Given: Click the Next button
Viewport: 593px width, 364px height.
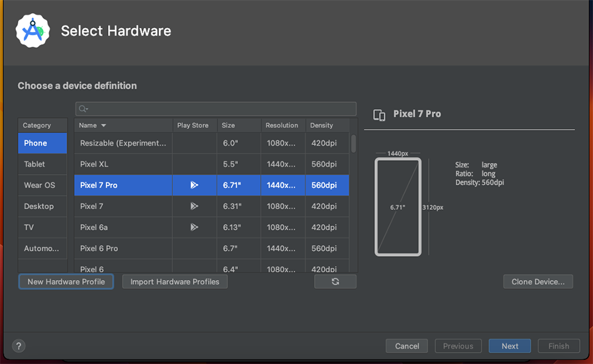Looking at the screenshot, I should 510,346.
